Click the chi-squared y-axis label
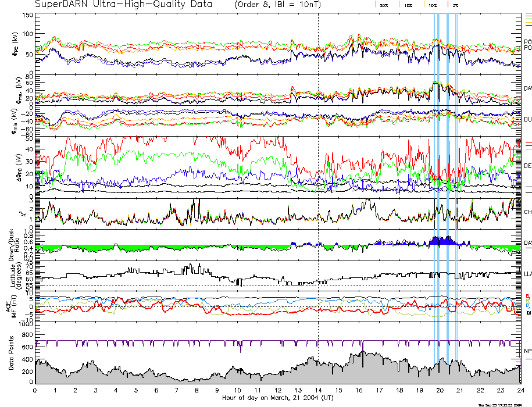532x407 pixels. pos(22,214)
